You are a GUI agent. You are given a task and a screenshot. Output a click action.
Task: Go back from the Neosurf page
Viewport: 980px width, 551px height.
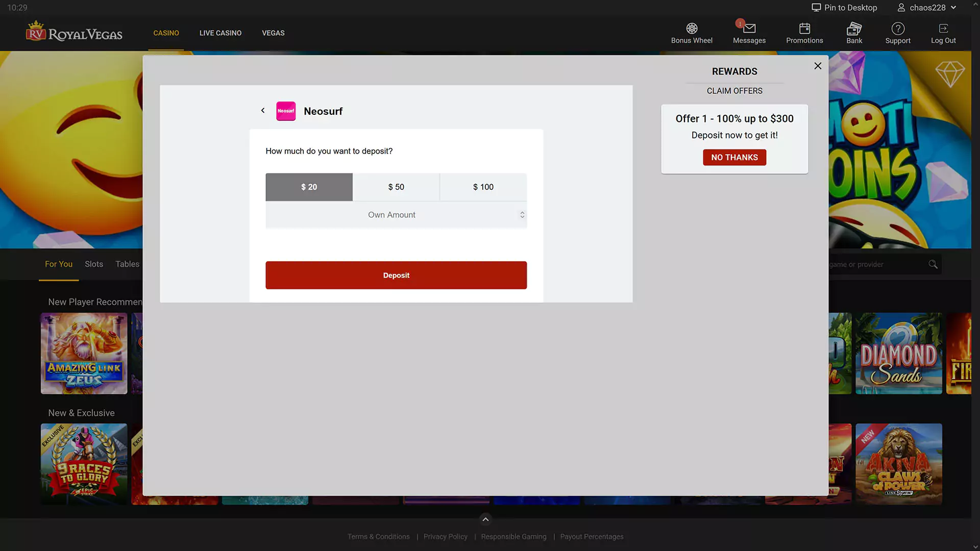(263, 110)
